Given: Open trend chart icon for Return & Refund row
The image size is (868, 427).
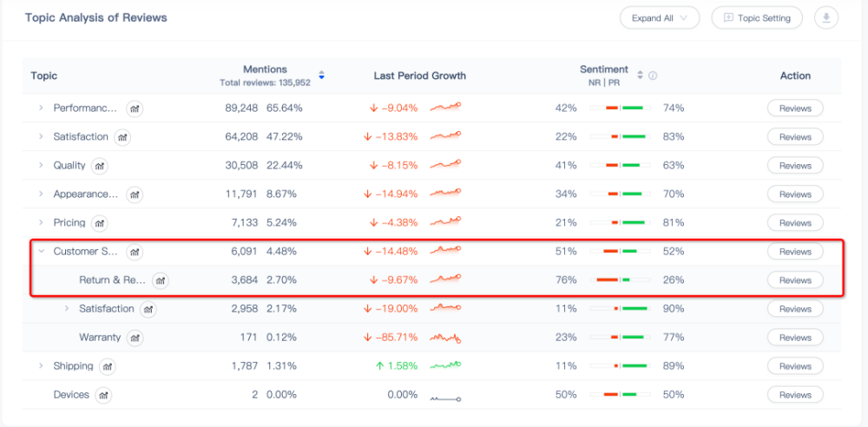Looking at the screenshot, I should [x=161, y=281].
